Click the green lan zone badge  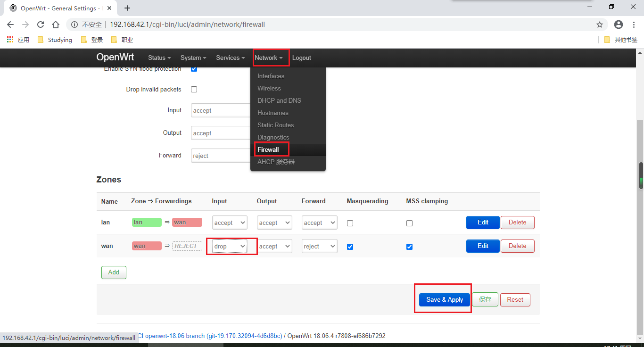147,223
